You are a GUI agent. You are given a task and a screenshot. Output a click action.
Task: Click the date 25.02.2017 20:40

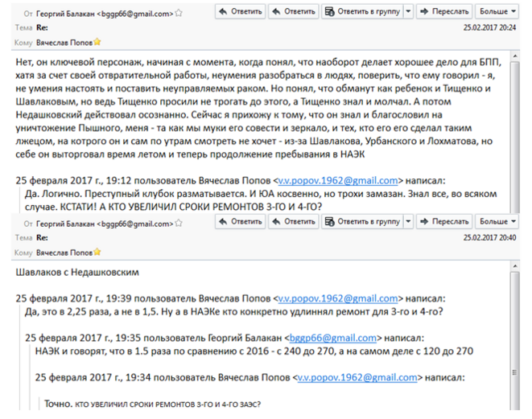489,238
